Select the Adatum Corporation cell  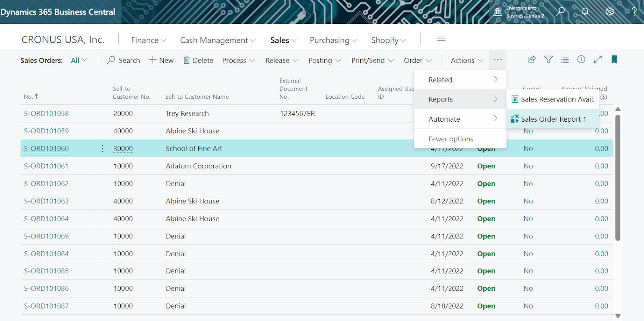tap(198, 166)
